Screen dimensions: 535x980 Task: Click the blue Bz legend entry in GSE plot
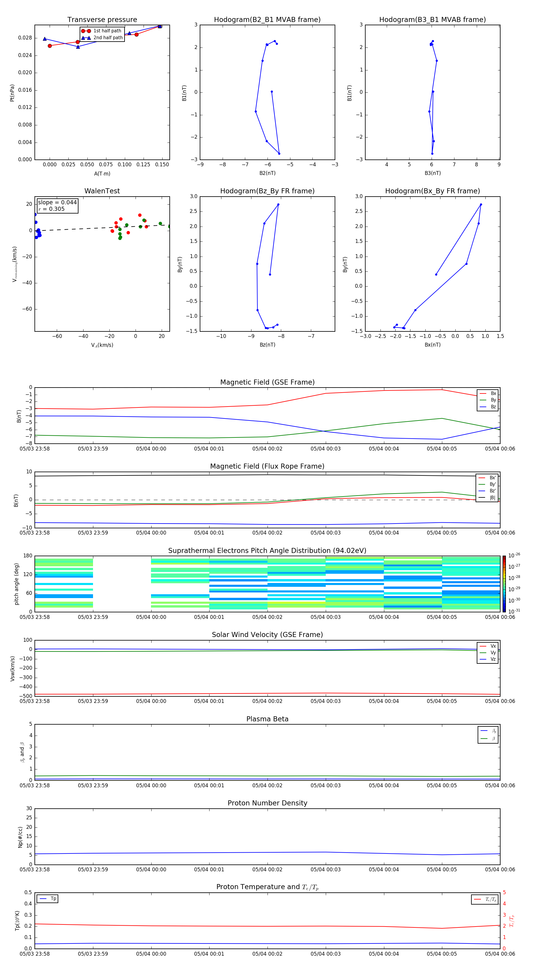pyautogui.click(x=488, y=407)
